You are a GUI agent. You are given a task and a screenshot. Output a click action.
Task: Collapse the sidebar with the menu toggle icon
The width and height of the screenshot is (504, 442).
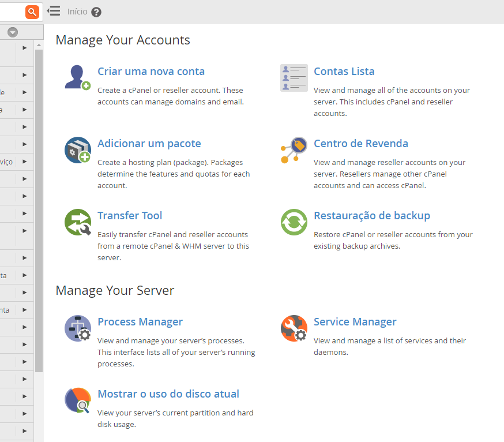point(54,11)
